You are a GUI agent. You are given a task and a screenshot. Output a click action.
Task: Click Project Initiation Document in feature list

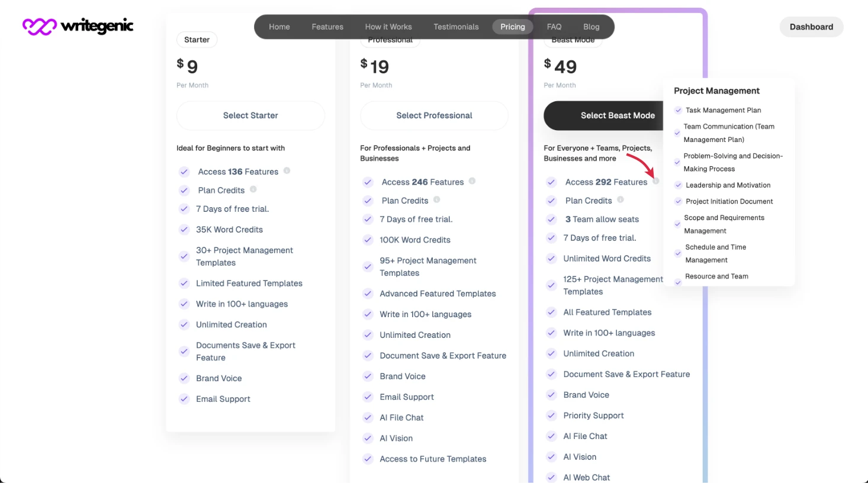point(729,201)
